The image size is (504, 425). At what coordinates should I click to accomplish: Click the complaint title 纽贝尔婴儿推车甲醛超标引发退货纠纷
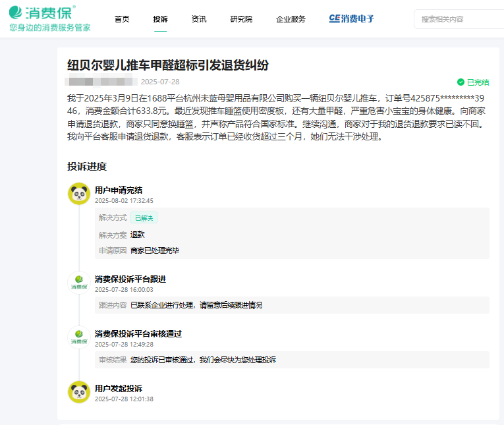click(168, 65)
